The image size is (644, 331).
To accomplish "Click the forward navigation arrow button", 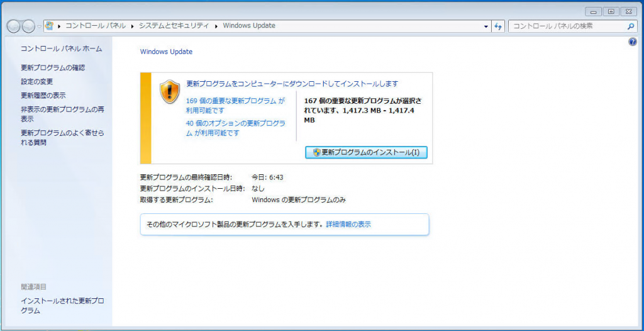I will point(28,26).
